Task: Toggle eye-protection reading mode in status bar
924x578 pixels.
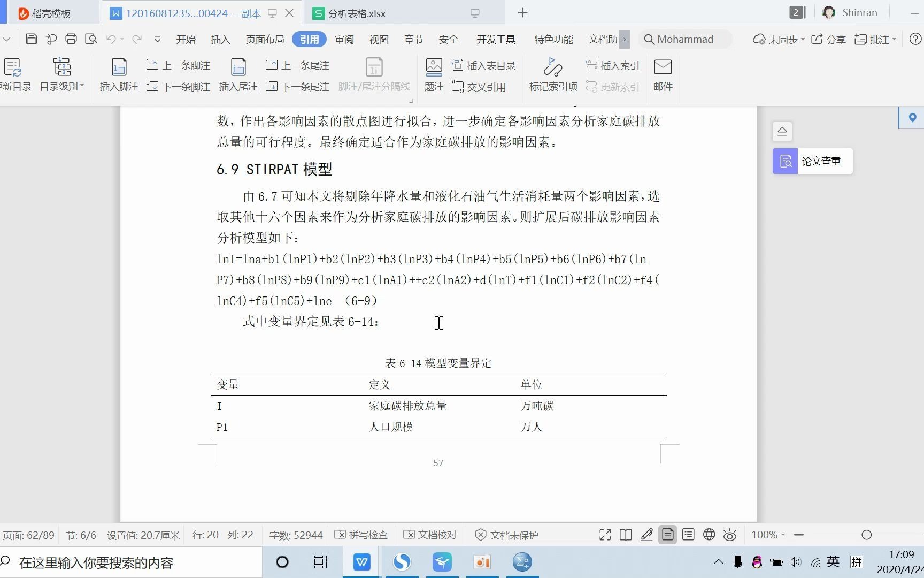Action: point(730,534)
